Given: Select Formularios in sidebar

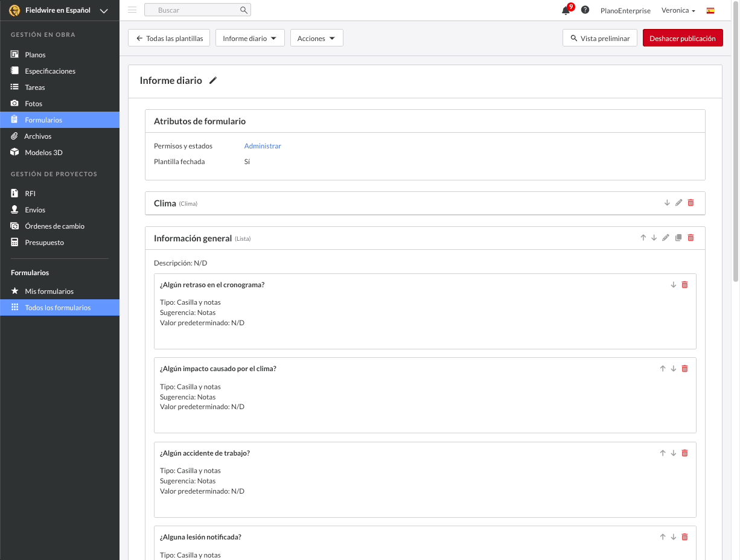Looking at the screenshot, I should (x=60, y=120).
